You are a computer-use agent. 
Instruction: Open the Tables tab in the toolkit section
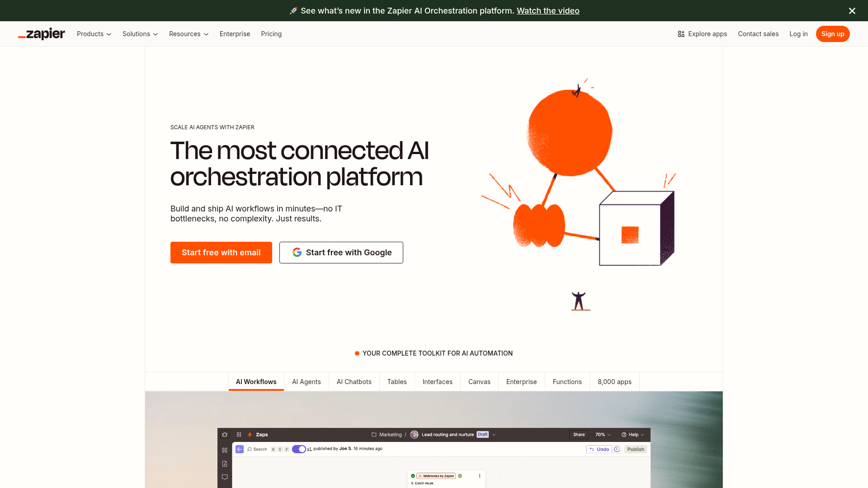396,382
